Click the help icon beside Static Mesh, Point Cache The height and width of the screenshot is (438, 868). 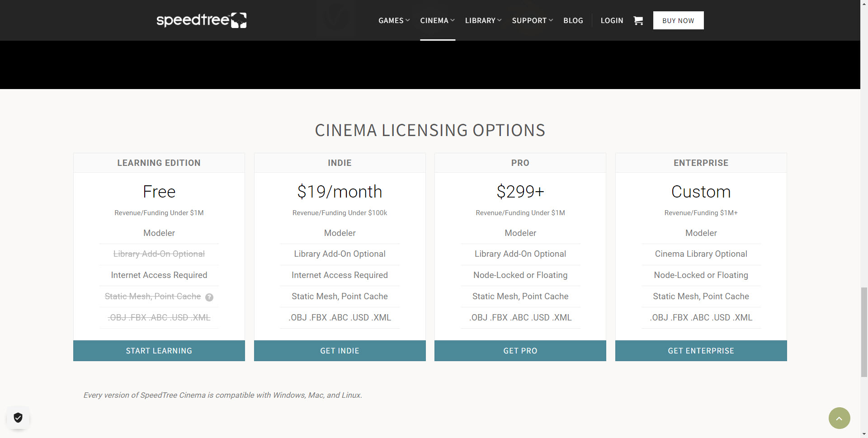click(209, 297)
